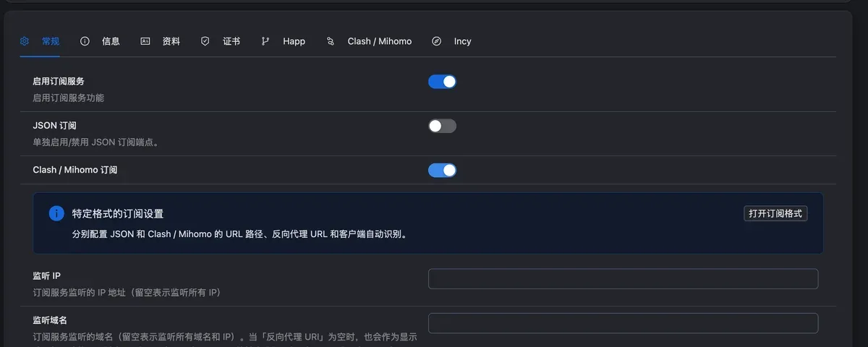Screen dimensions: 868x347
Task: Enable the JSON 订阅 switch
Action: [442, 126]
